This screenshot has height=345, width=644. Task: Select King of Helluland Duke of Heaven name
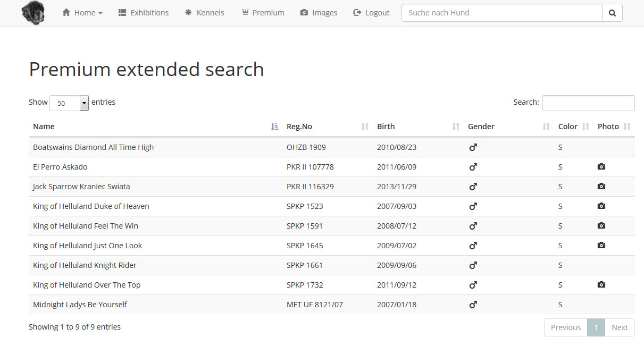(91, 206)
